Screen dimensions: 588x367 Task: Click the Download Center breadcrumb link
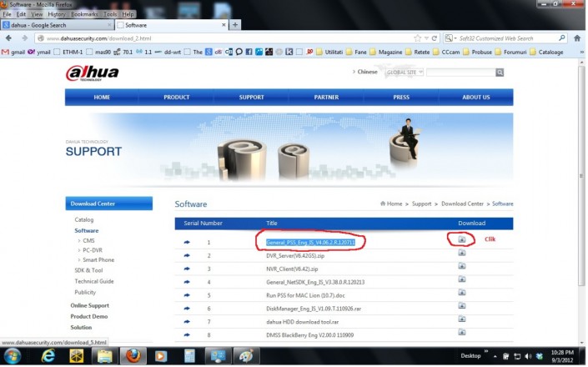pos(462,204)
